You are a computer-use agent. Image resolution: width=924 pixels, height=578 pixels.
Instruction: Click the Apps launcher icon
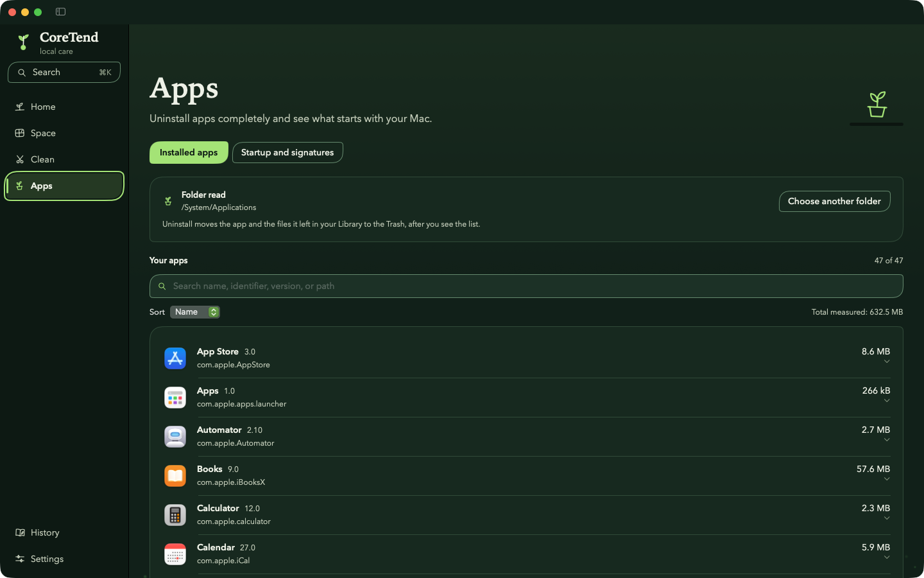tap(175, 398)
